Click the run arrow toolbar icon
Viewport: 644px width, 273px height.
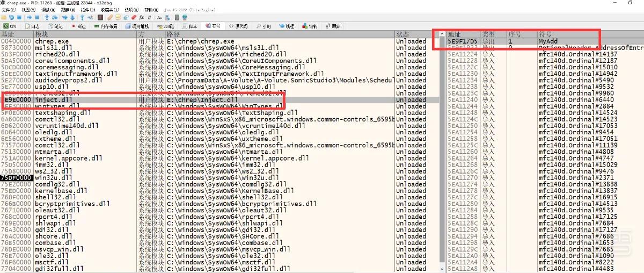click(x=29, y=17)
